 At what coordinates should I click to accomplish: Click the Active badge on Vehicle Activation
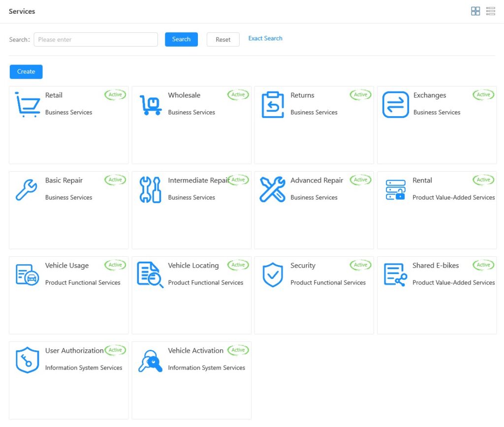point(238,350)
